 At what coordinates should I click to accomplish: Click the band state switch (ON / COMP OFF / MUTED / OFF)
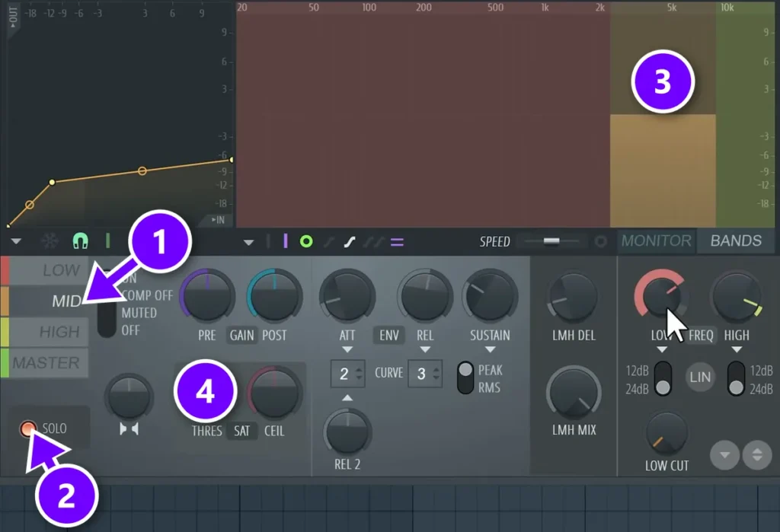107,304
